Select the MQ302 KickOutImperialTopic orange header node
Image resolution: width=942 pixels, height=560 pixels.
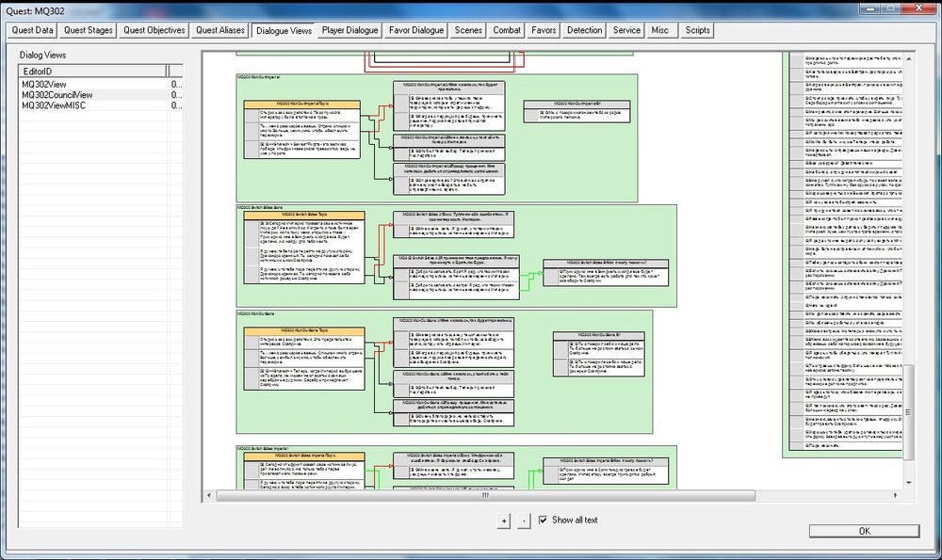click(302, 104)
